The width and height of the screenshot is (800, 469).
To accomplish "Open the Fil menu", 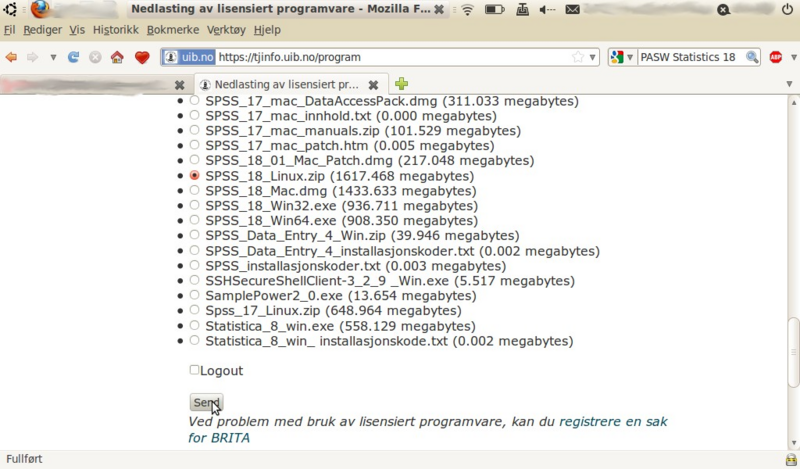I will pyautogui.click(x=10, y=30).
